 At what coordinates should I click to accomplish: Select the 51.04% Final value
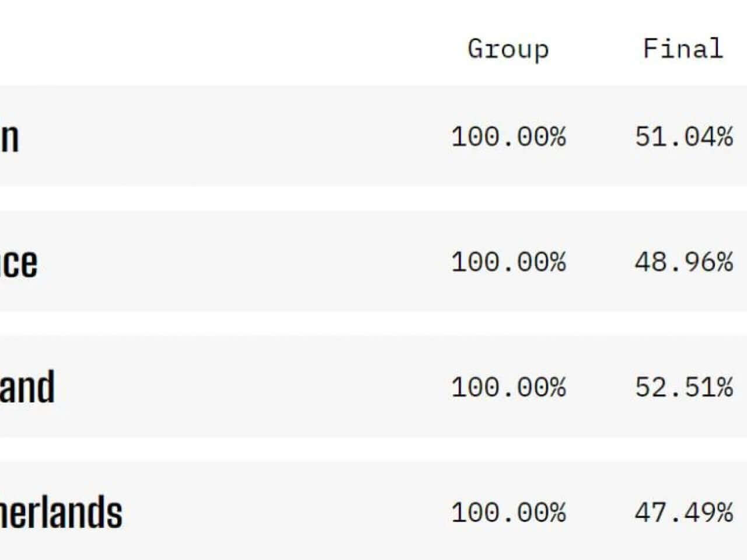684,137
